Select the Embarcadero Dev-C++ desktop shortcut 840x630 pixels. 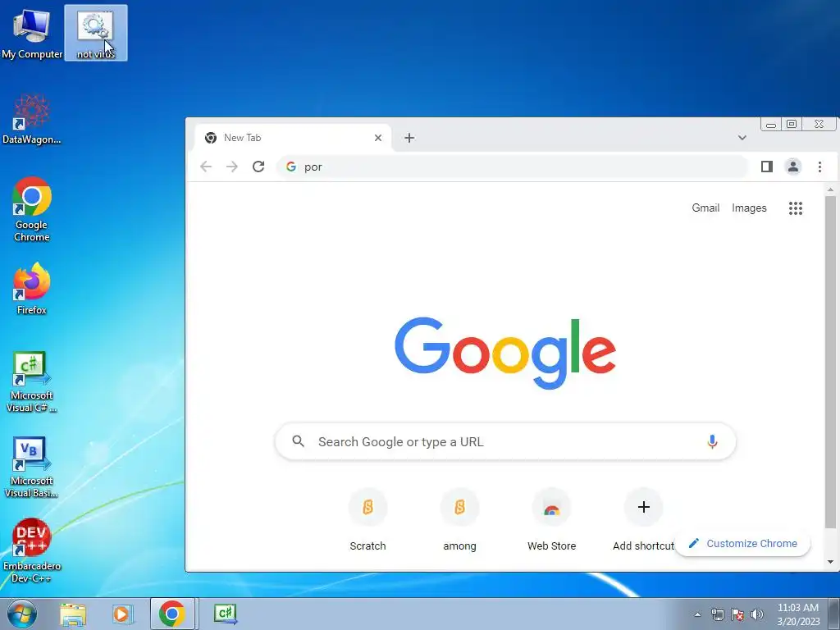pos(32,550)
